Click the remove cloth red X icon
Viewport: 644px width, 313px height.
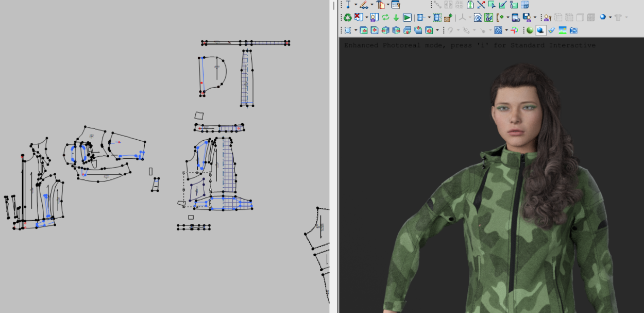coord(359,18)
